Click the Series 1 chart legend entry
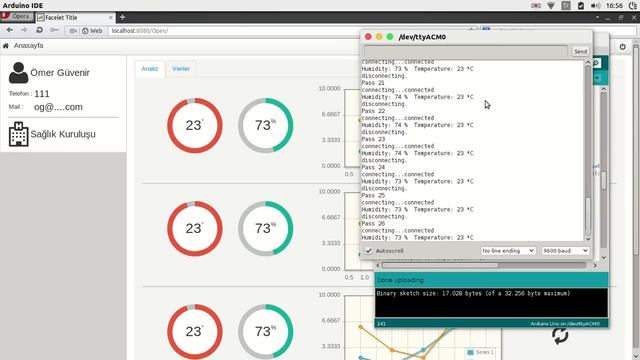This screenshot has width=640, height=360. point(480,352)
